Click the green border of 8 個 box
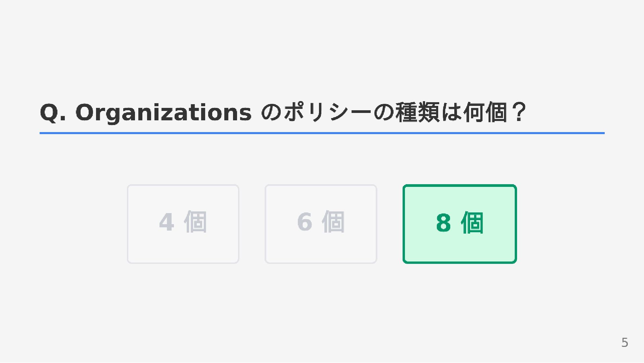Viewport: 644px width, 363px height. coord(459,185)
